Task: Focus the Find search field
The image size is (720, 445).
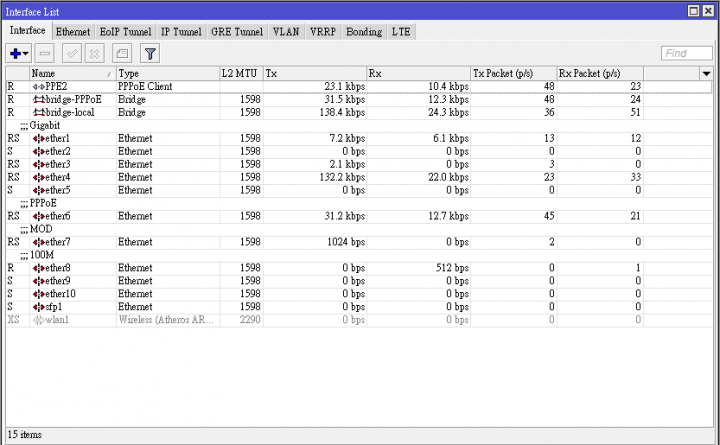Action: click(686, 53)
